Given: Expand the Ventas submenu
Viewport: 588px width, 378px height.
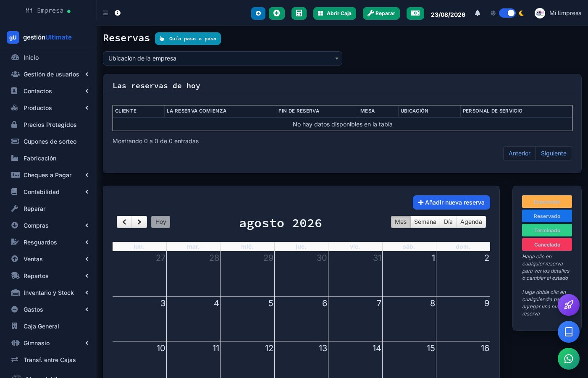Looking at the screenshot, I should click(48, 259).
